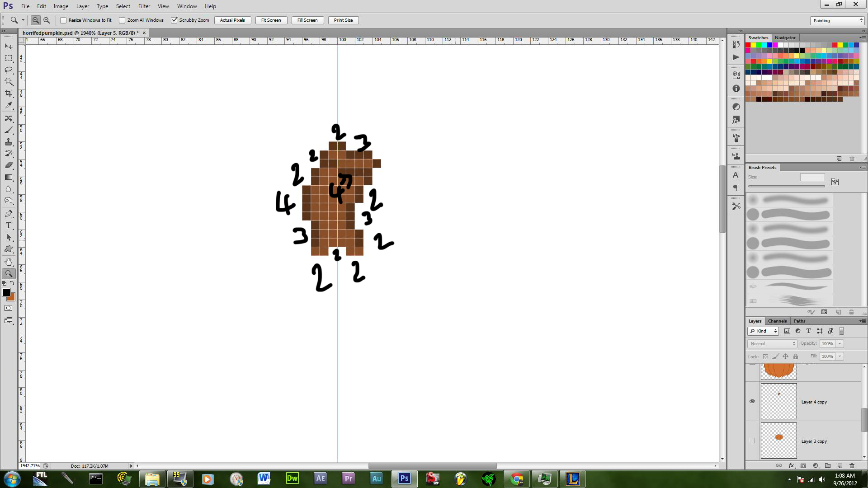The width and height of the screenshot is (868, 488).
Task: Open the Actions panel play icon
Action: click(x=736, y=57)
